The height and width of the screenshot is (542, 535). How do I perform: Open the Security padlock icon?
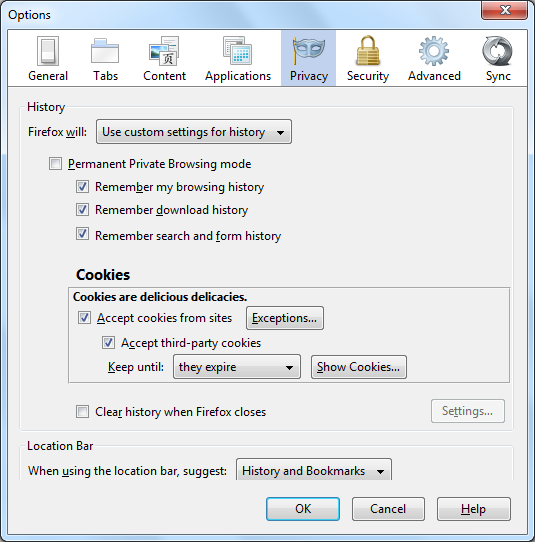pos(368,50)
